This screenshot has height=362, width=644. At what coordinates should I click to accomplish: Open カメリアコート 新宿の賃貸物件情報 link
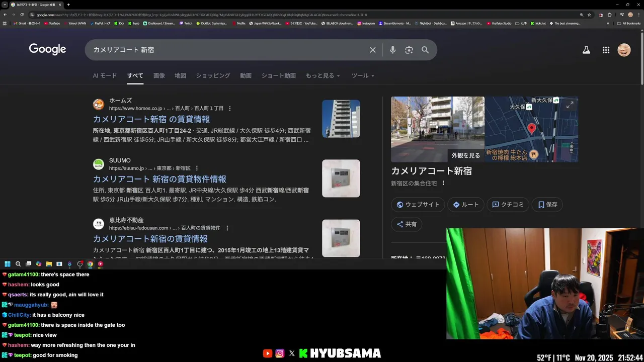click(x=159, y=179)
